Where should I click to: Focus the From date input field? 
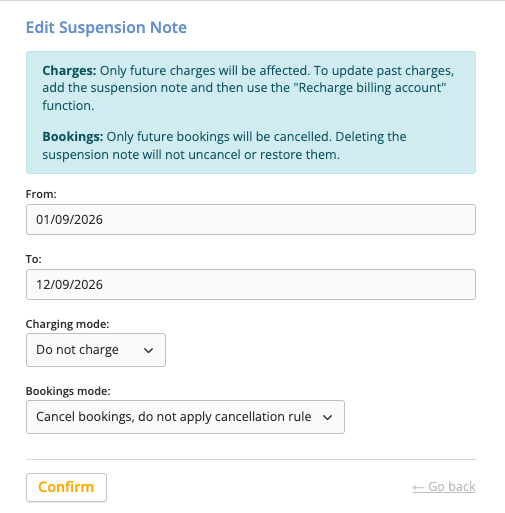pos(251,220)
